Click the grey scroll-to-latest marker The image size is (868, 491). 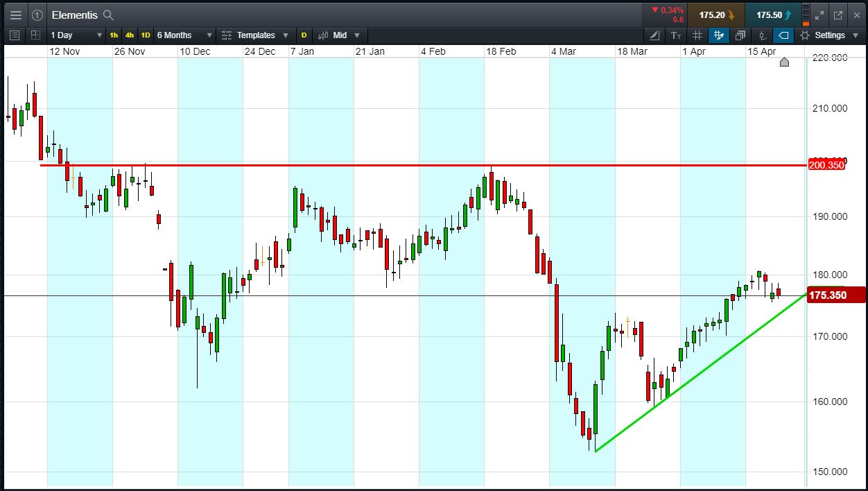point(784,62)
